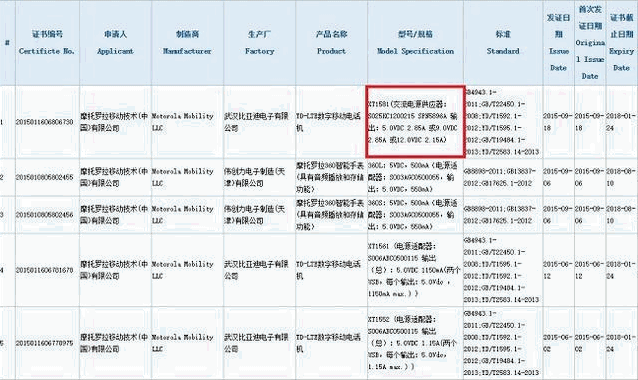Click the Model Specification column header

coord(415,43)
